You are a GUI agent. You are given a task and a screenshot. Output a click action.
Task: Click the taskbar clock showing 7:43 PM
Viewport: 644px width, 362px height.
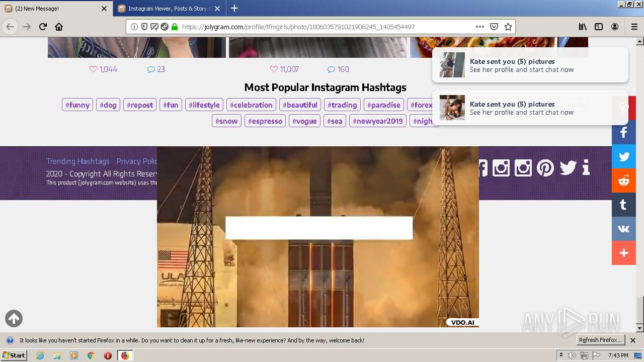(x=618, y=355)
